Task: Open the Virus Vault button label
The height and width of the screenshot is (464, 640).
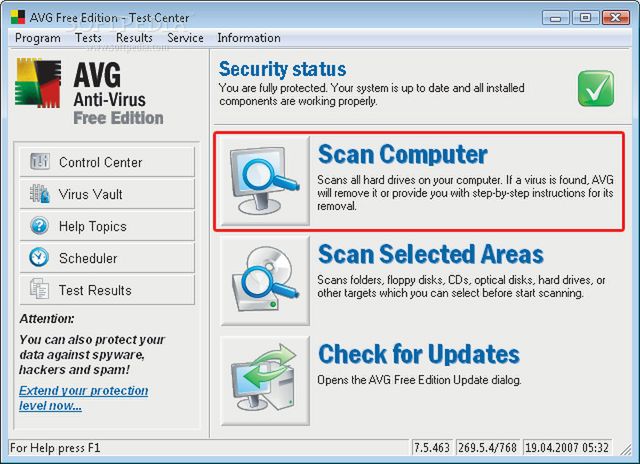Action: point(90,194)
